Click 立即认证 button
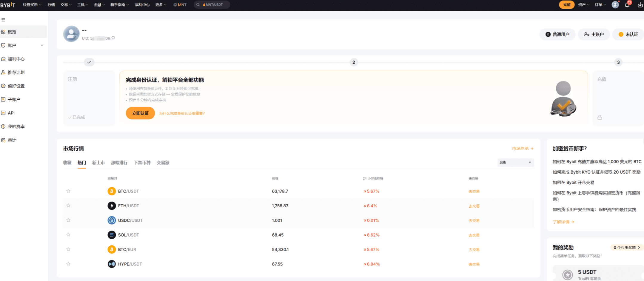Viewport: 644px width, 281px height. point(140,113)
